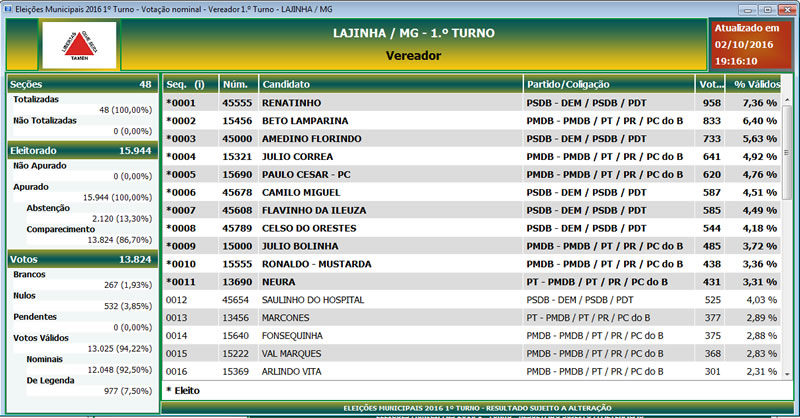Click sequence cell 0012
Screen dimensions: 800x418
tap(177, 300)
